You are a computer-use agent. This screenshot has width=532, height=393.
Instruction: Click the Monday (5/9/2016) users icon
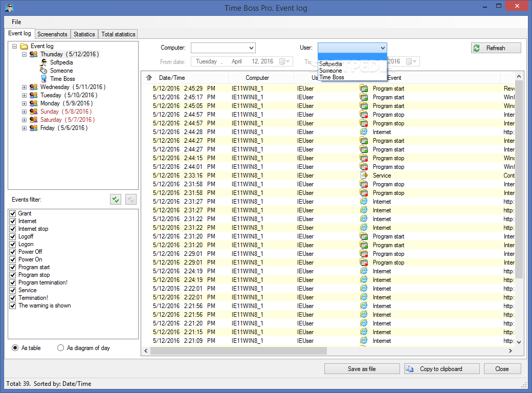pyautogui.click(x=34, y=103)
